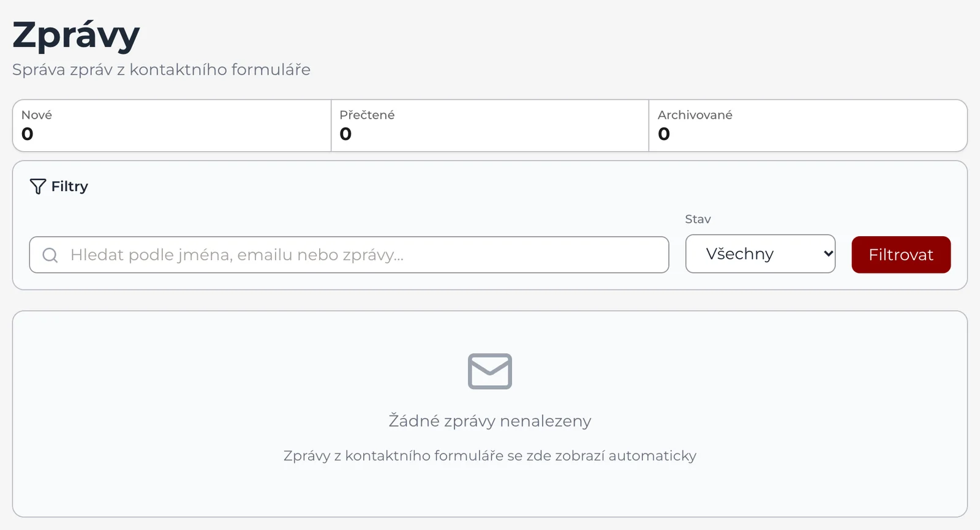Viewport: 980px width, 530px height.
Task: Focus the Hledat podle jména search field
Action: 349,255
